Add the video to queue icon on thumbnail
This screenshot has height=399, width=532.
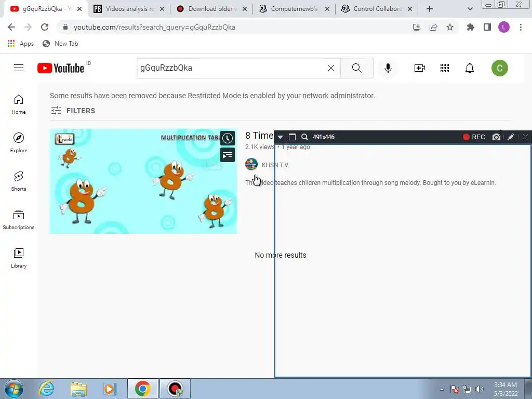tap(228, 155)
